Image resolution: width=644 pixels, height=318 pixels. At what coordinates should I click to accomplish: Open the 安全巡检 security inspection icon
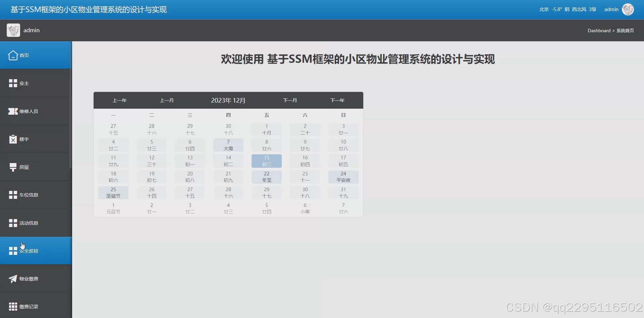pos(13,250)
